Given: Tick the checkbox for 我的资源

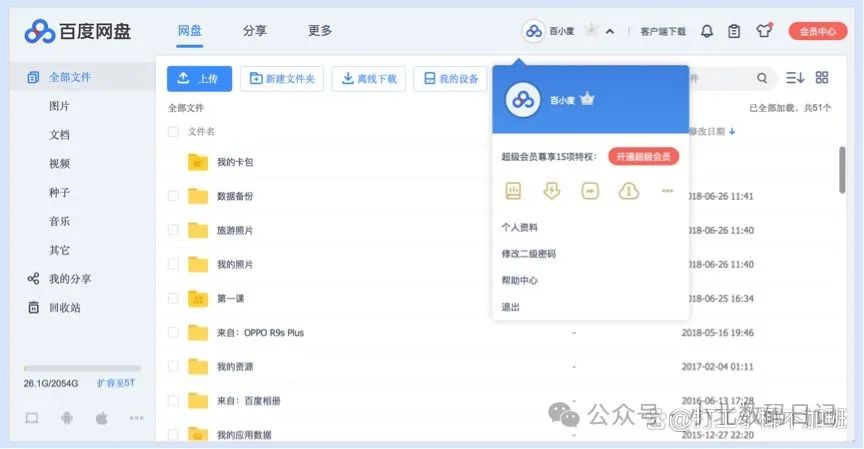Looking at the screenshot, I should 173,366.
